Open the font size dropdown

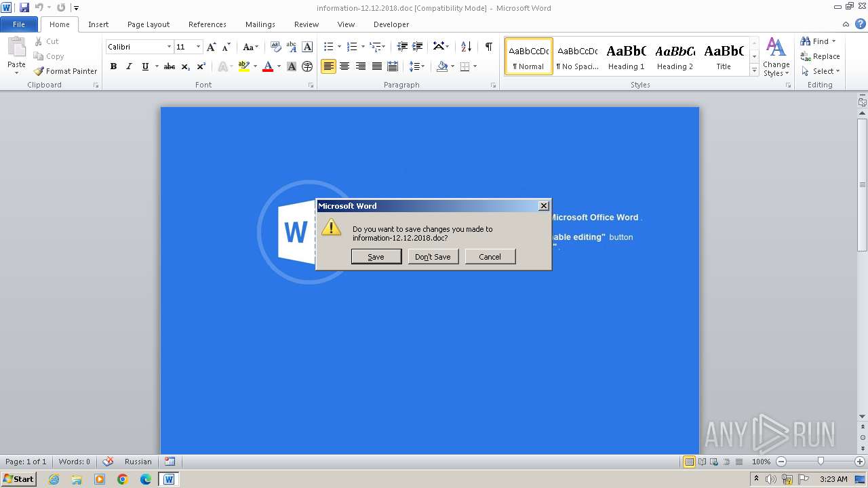[198, 47]
